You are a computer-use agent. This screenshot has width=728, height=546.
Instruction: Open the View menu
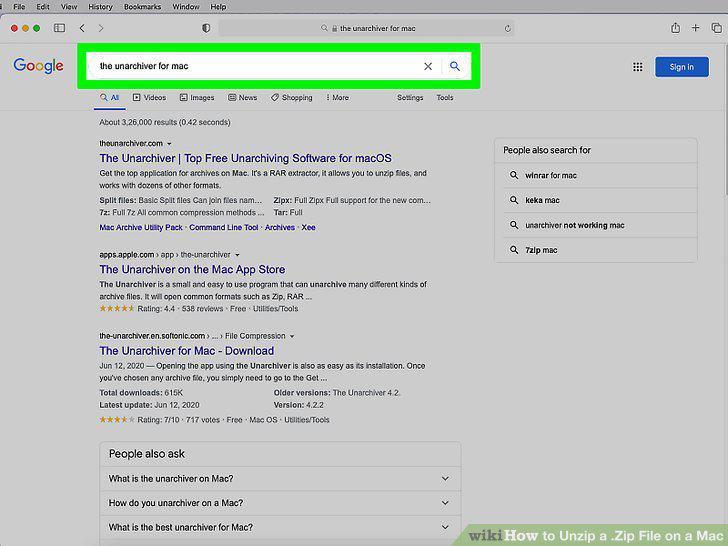point(69,6)
